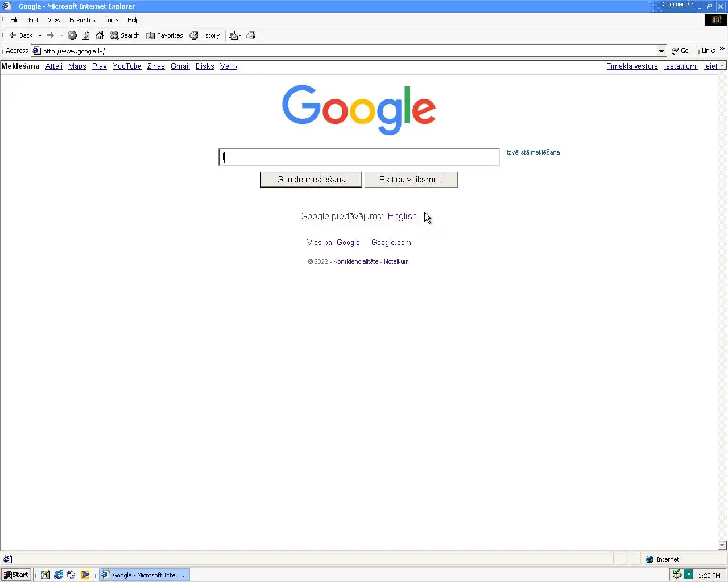Click the Google logo image

[x=359, y=110]
